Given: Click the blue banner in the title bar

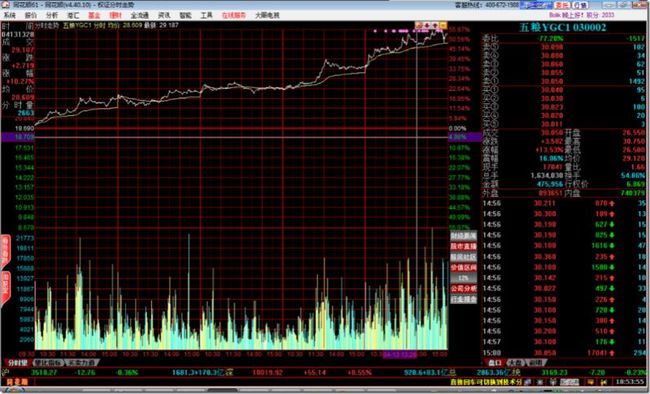Looking at the screenshot, I should 536,5.
